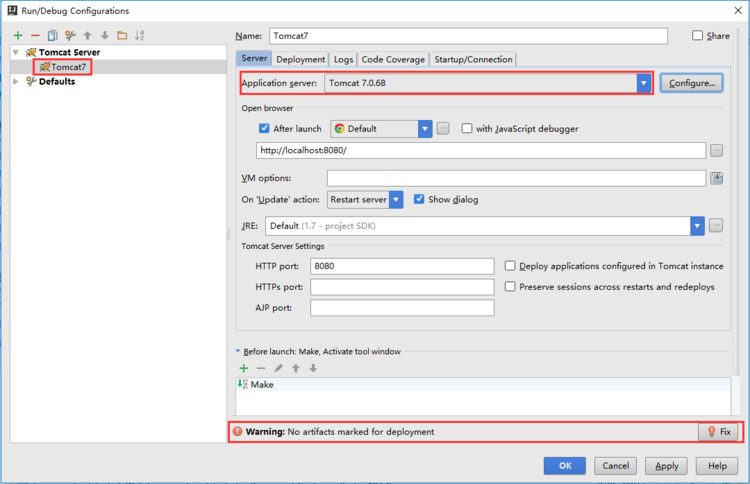This screenshot has width=750, height=484.
Task: Open the Default browser dropdown
Action: (x=425, y=129)
